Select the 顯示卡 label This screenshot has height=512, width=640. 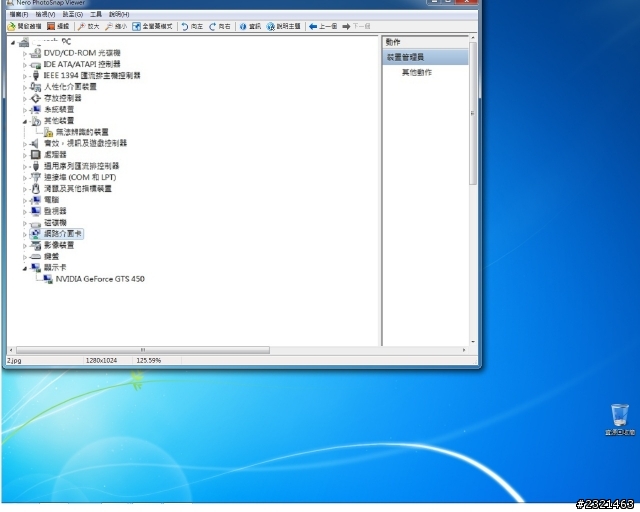coord(55,267)
